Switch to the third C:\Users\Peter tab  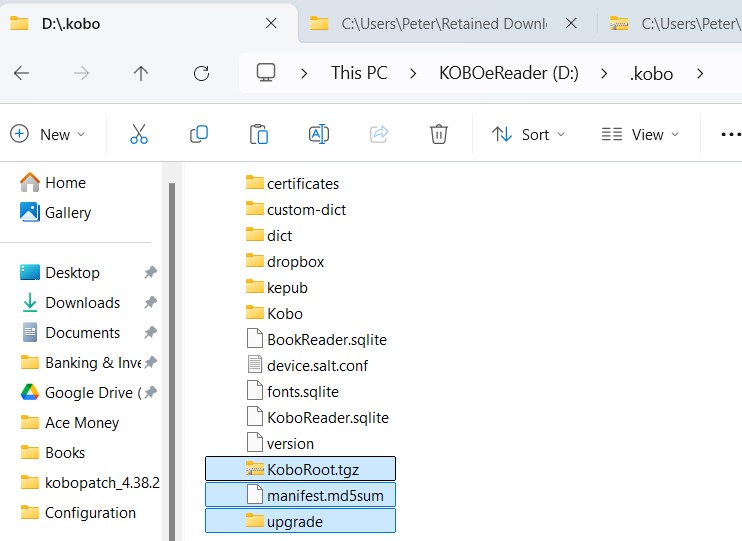(x=672, y=23)
